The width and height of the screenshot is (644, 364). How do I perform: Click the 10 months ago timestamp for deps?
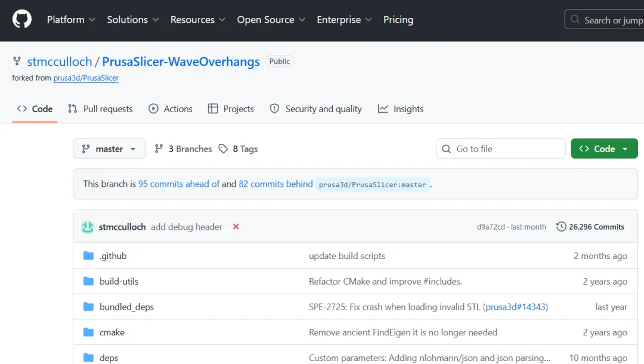click(598, 358)
